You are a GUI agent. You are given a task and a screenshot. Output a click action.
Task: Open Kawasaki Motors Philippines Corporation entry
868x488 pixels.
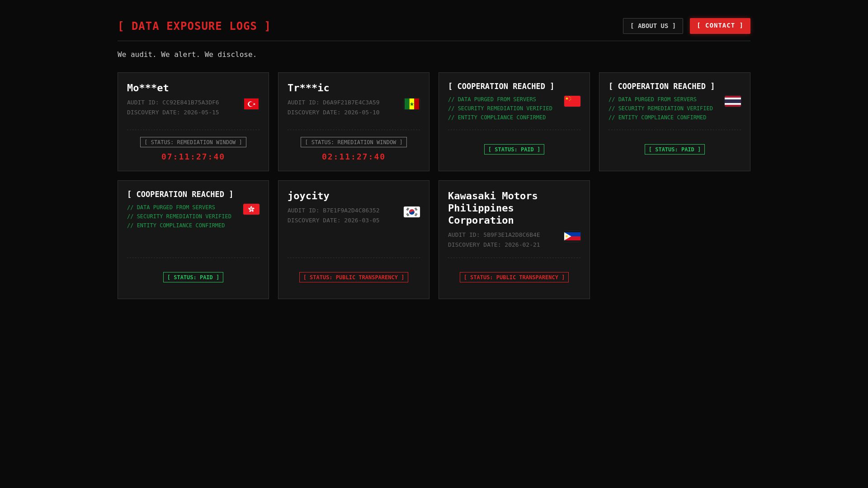[493, 208]
